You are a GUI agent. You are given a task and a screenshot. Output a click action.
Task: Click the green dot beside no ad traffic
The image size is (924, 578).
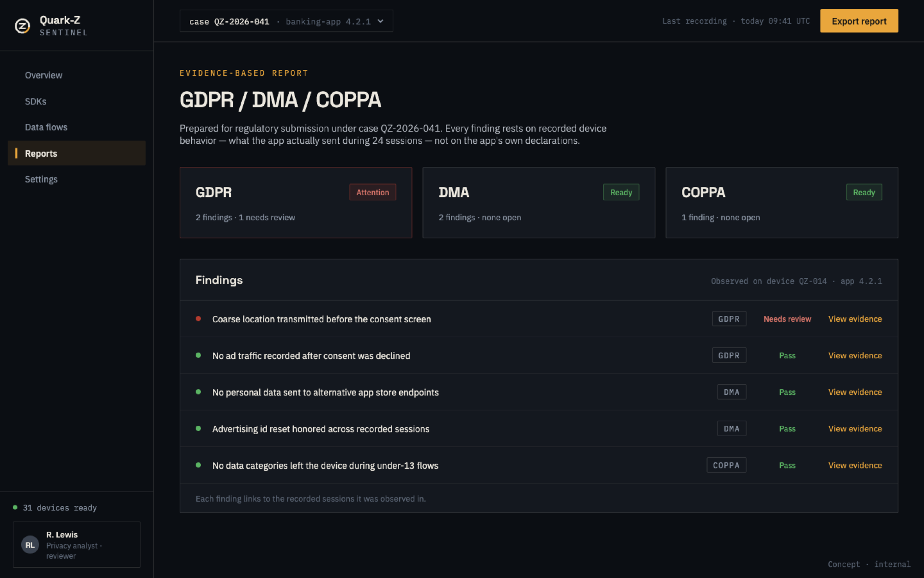(x=198, y=355)
